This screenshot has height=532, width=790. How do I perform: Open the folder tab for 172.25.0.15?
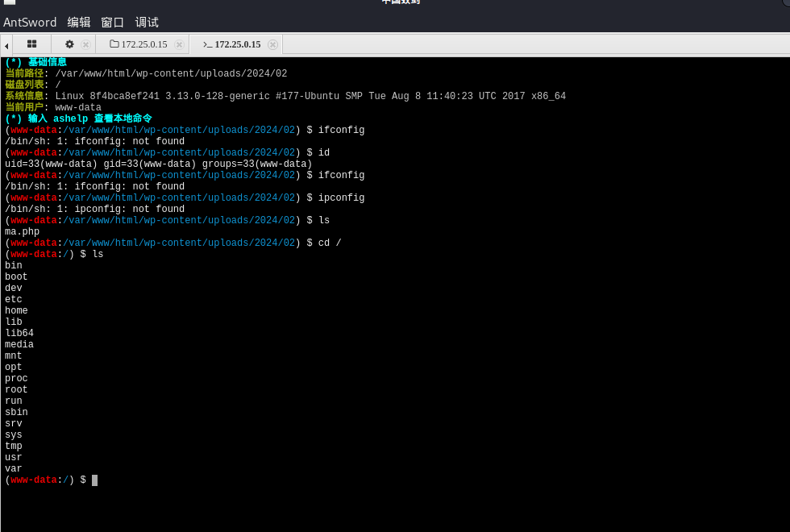coord(139,44)
